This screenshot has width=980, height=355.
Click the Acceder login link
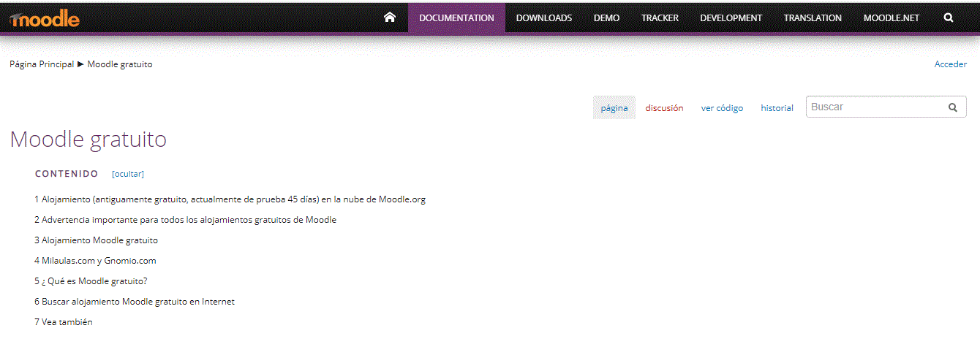pyautogui.click(x=951, y=64)
